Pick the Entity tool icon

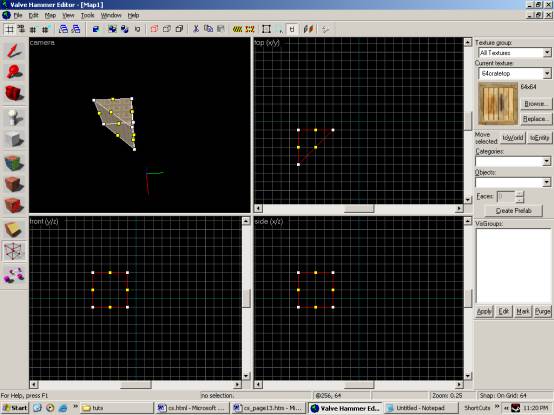pos(14,118)
